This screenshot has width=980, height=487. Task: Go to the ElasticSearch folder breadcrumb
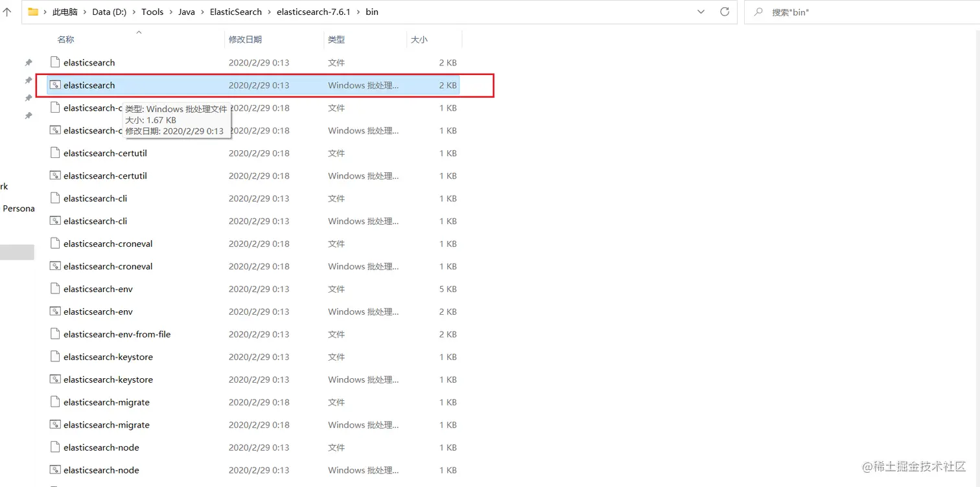(x=236, y=12)
